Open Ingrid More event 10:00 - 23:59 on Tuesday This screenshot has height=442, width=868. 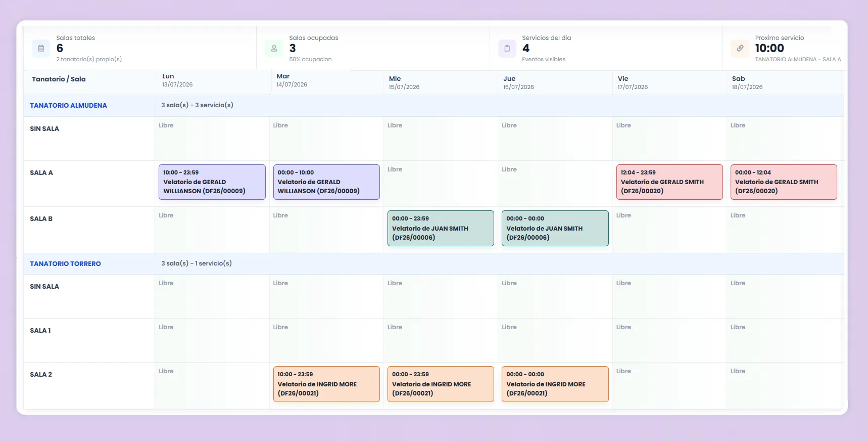326,384
